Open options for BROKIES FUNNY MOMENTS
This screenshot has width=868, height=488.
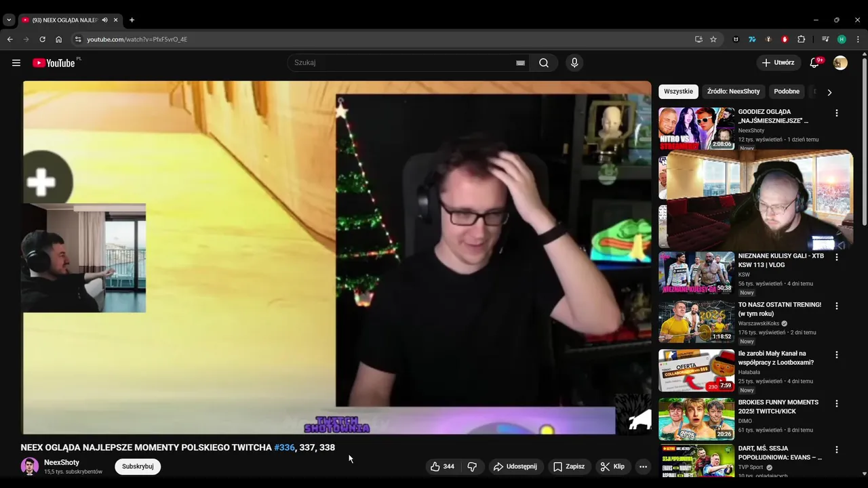(x=836, y=404)
